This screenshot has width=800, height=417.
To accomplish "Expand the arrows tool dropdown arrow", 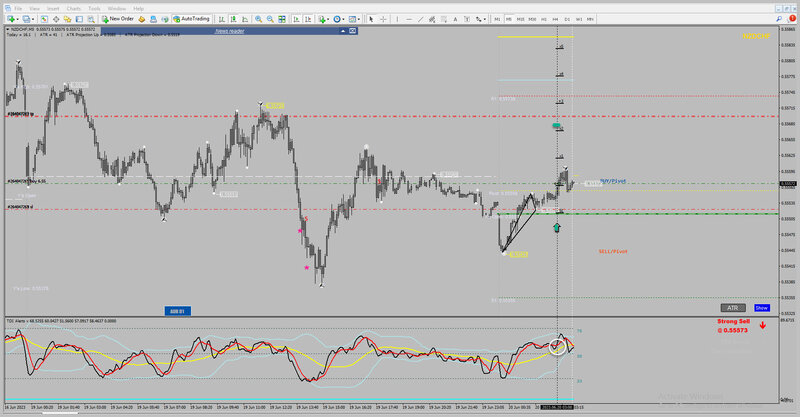I will [485, 19].
